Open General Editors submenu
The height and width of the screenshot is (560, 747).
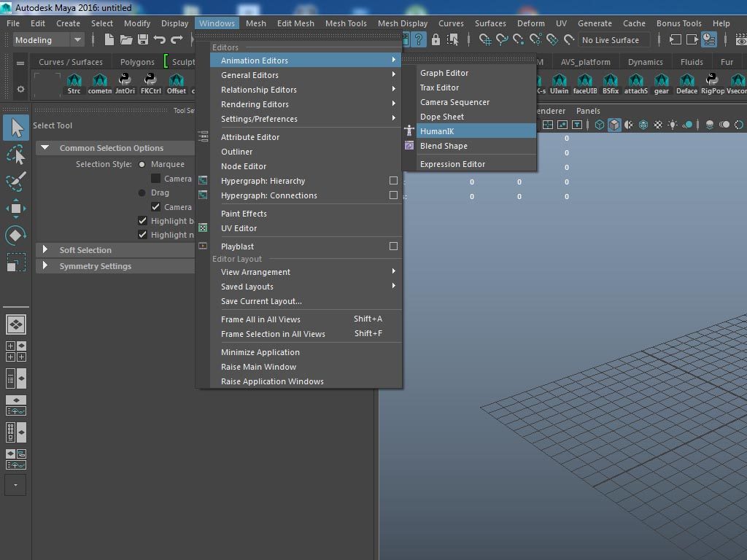coord(306,75)
